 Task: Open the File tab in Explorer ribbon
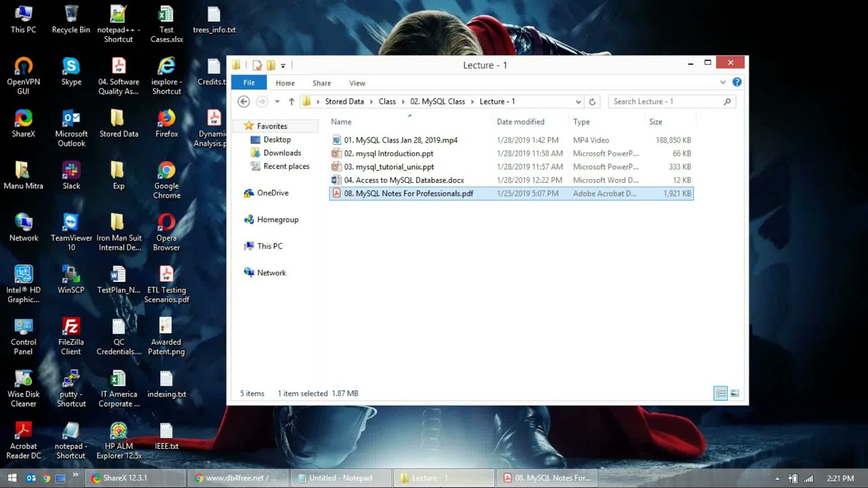pos(249,83)
